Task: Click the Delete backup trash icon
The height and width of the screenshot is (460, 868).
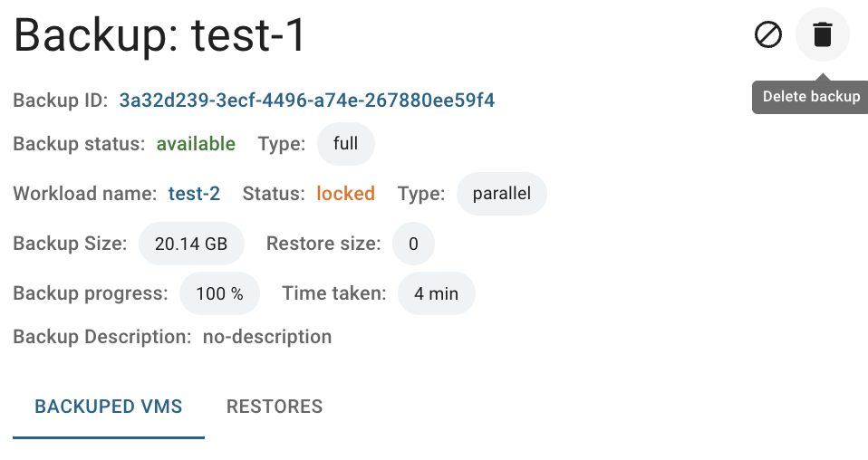Action: coord(822,34)
